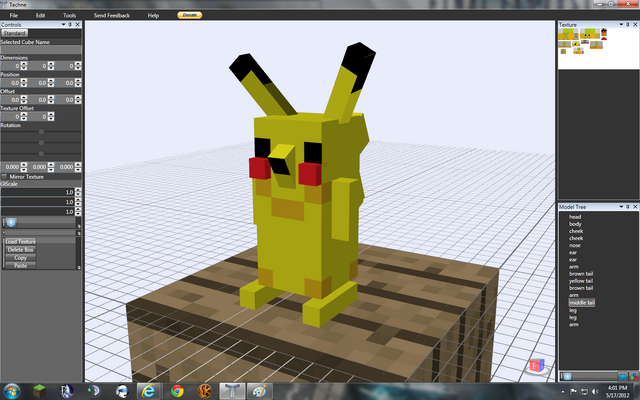The width and height of the screenshot is (640, 400).
Task: Select 'middle tail' in the Model Tree
Action: (x=582, y=302)
